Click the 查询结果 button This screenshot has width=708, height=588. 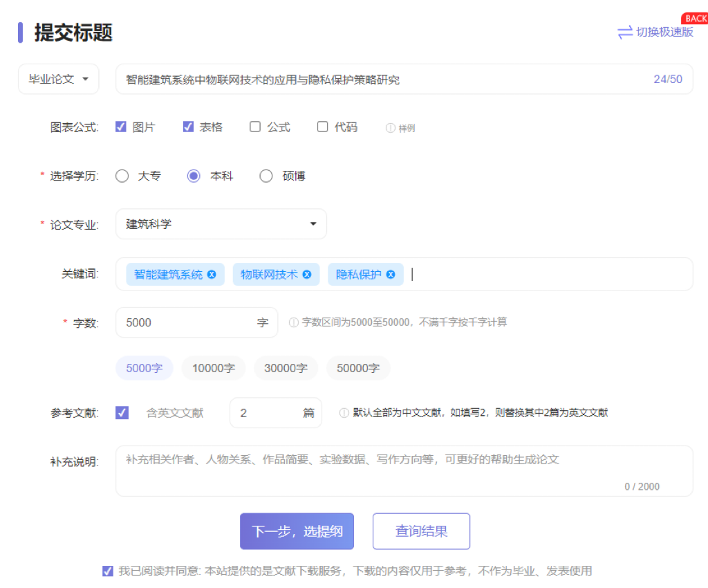click(x=421, y=531)
